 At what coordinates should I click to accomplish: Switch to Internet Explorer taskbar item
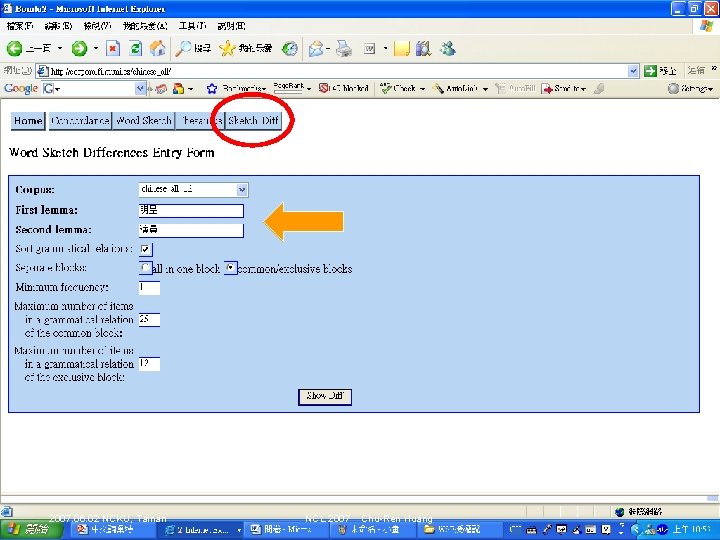[x=202, y=529]
